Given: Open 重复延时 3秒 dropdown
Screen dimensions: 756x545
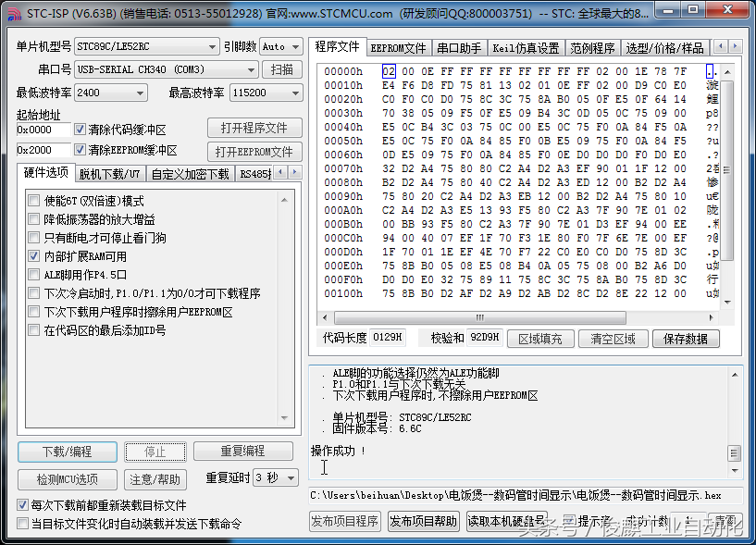Looking at the screenshot, I should [x=276, y=478].
